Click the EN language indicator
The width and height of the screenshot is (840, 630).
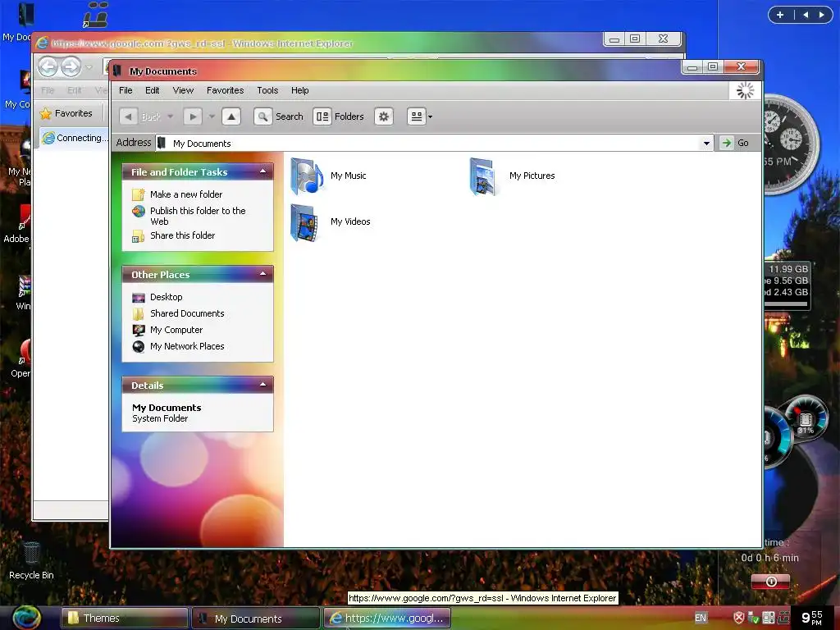pyautogui.click(x=701, y=618)
